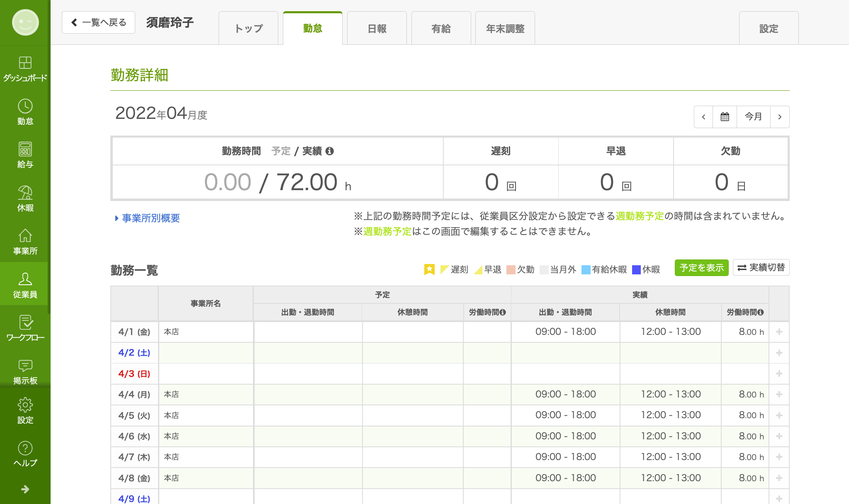Click 4/8 実績 time 09:00 - 18:00

(565, 478)
